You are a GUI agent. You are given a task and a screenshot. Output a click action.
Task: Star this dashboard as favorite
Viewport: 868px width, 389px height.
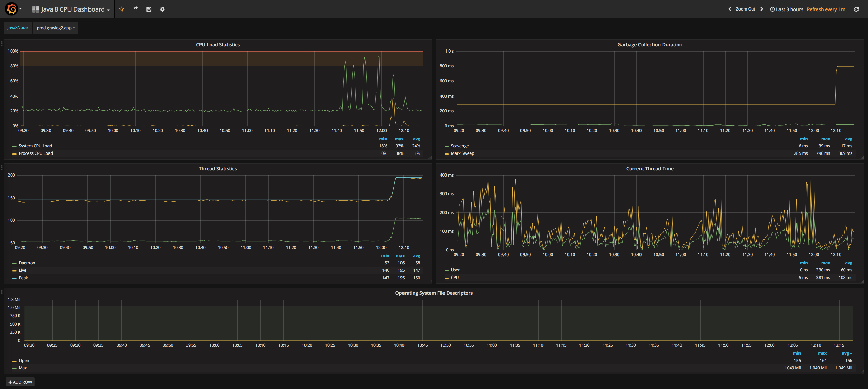click(x=121, y=9)
